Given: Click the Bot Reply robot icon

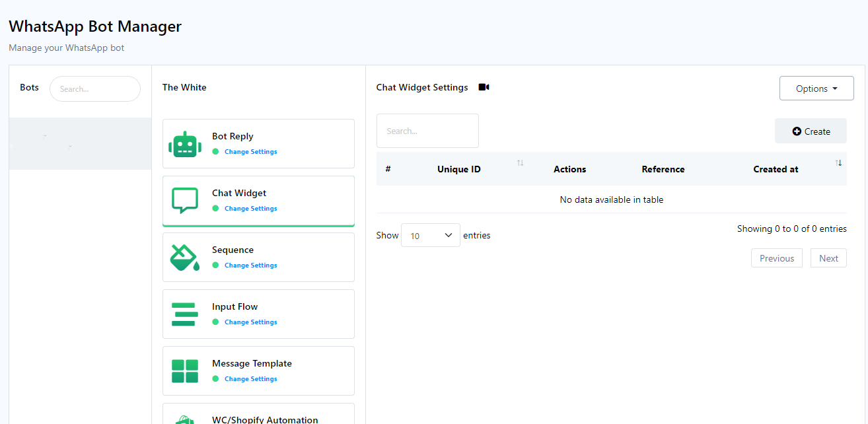Looking at the screenshot, I should coord(185,144).
